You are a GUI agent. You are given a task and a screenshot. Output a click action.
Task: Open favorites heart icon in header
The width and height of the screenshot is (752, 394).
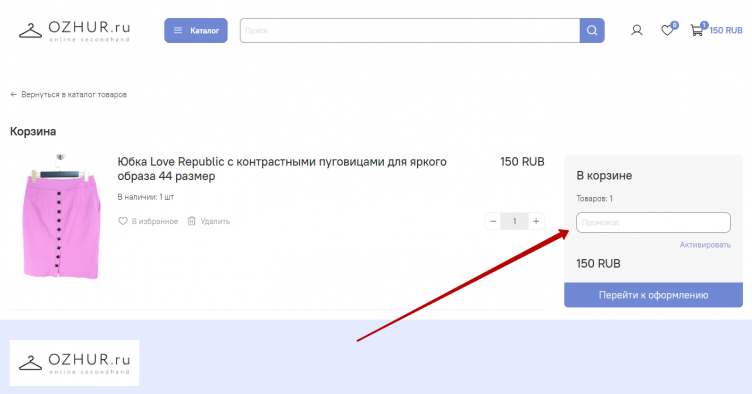(667, 31)
